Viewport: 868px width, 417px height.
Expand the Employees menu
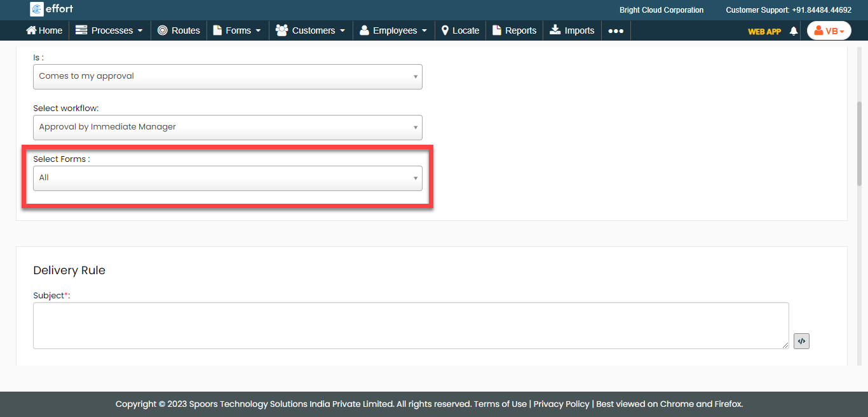coord(393,30)
